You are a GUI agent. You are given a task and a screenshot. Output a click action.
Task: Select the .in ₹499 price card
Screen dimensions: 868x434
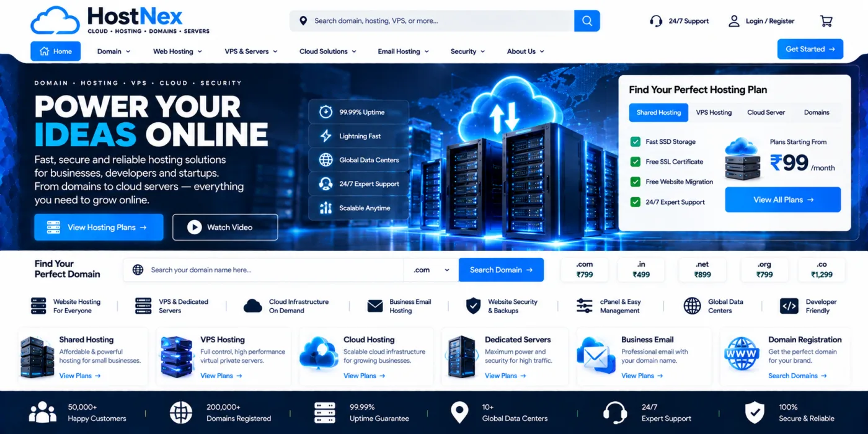click(x=641, y=270)
